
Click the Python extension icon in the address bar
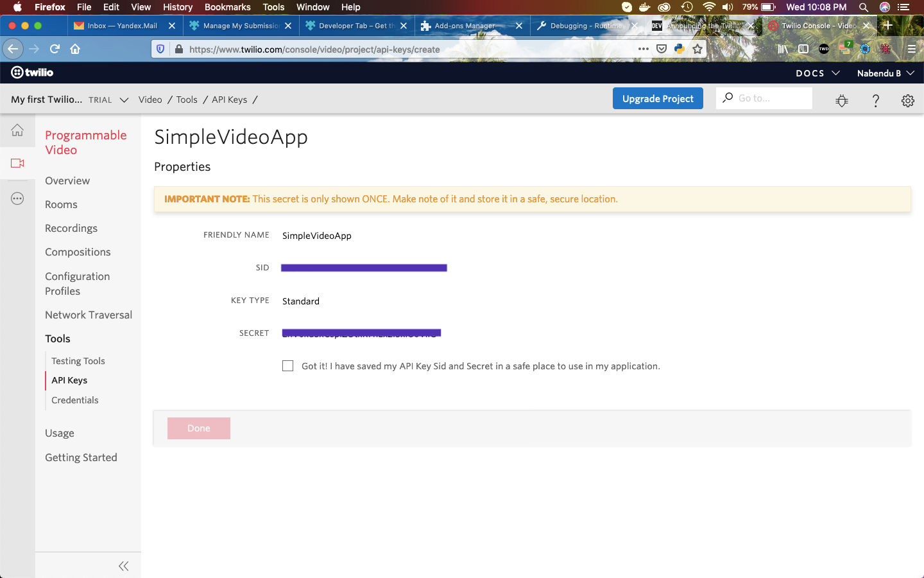(680, 49)
